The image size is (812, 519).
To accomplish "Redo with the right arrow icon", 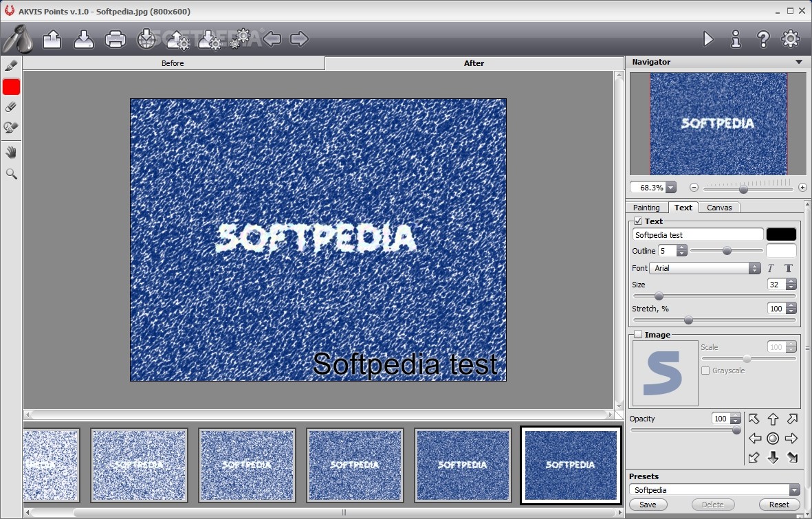I will pyautogui.click(x=299, y=39).
